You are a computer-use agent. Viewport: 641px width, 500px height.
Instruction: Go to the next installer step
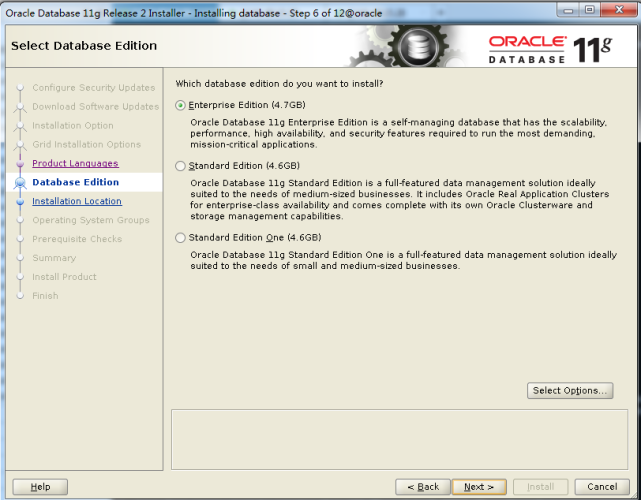coord(479,487)
